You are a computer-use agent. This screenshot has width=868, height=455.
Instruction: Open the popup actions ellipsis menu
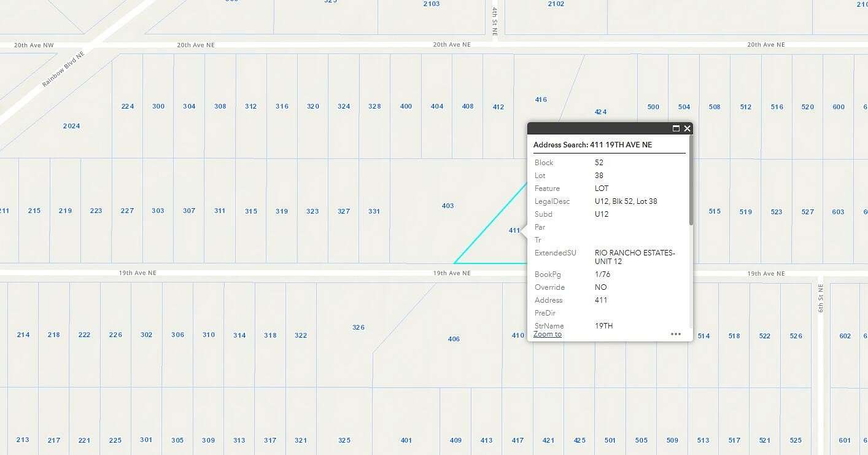676,333
